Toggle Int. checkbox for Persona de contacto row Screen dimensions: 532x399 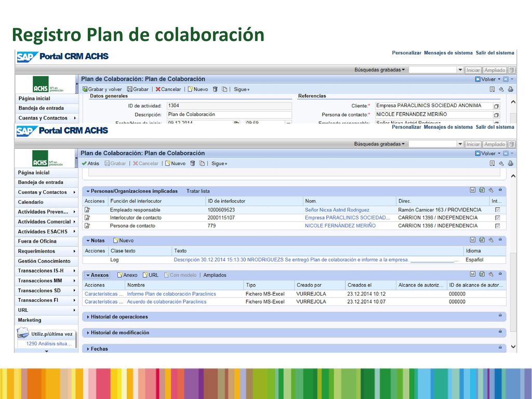pos(498,225)
